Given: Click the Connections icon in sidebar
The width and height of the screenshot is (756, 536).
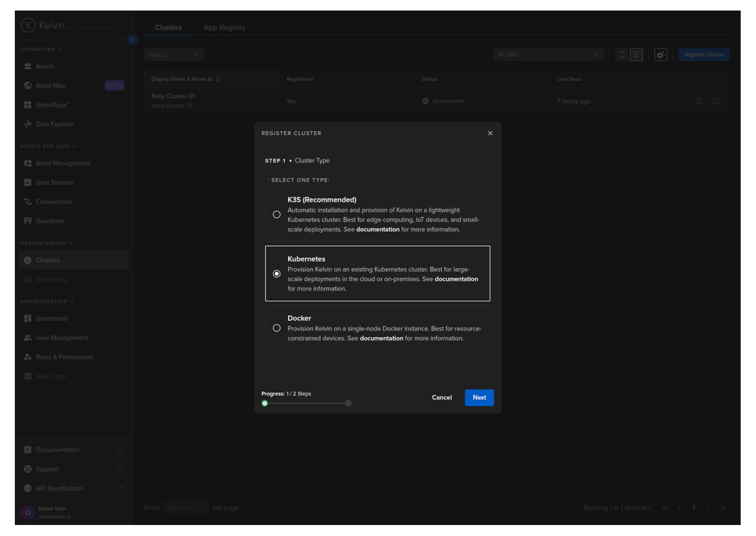Looking at the screenshot, I should coord(28,202).
